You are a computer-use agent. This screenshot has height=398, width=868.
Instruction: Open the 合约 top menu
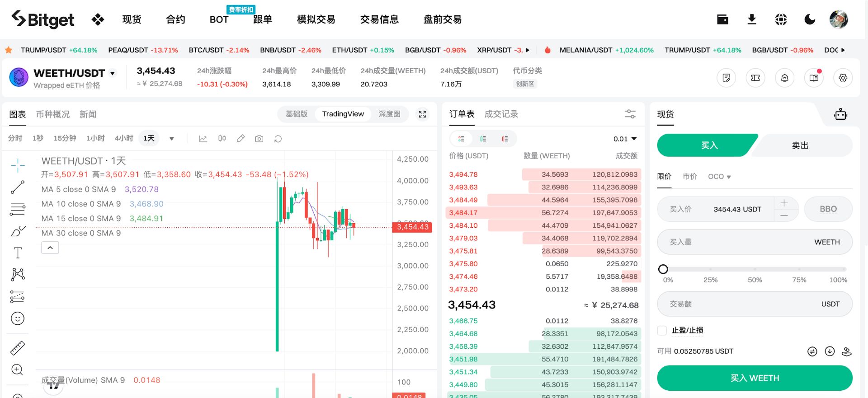(175, 19)
